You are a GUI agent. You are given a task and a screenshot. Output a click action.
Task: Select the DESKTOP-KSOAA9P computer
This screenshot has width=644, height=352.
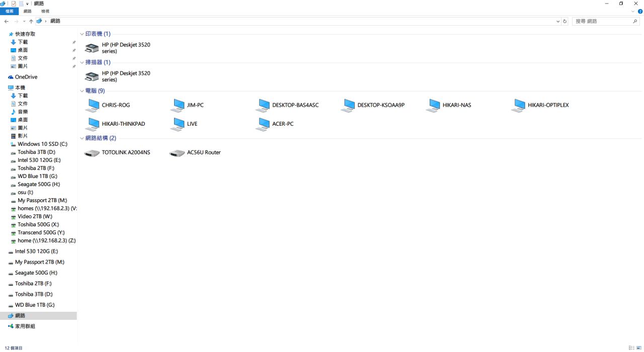click(x=373, y=105)
